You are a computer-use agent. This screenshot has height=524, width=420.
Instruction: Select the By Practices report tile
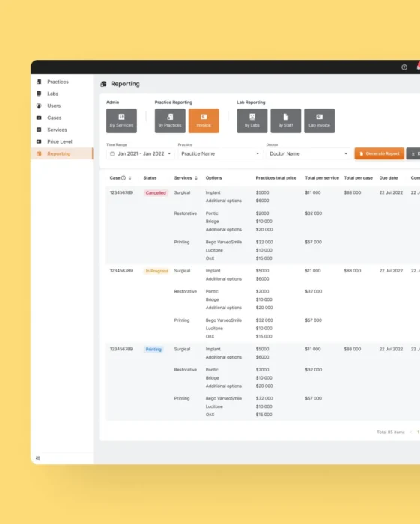point(170,121)
